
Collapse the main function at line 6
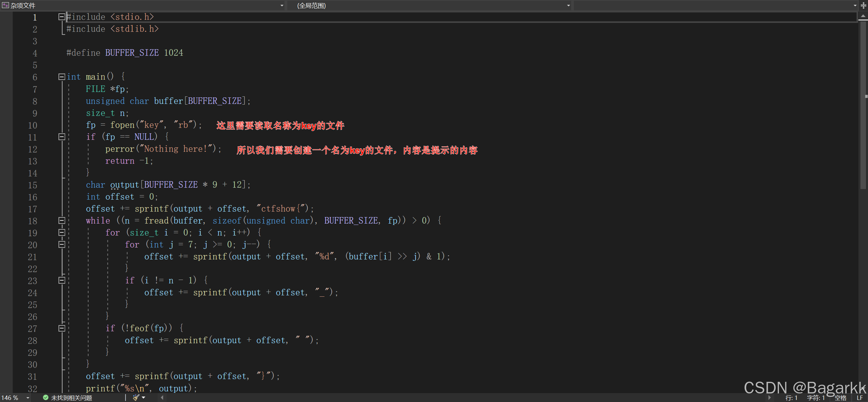pyautogui.click(x=62, y=77)
